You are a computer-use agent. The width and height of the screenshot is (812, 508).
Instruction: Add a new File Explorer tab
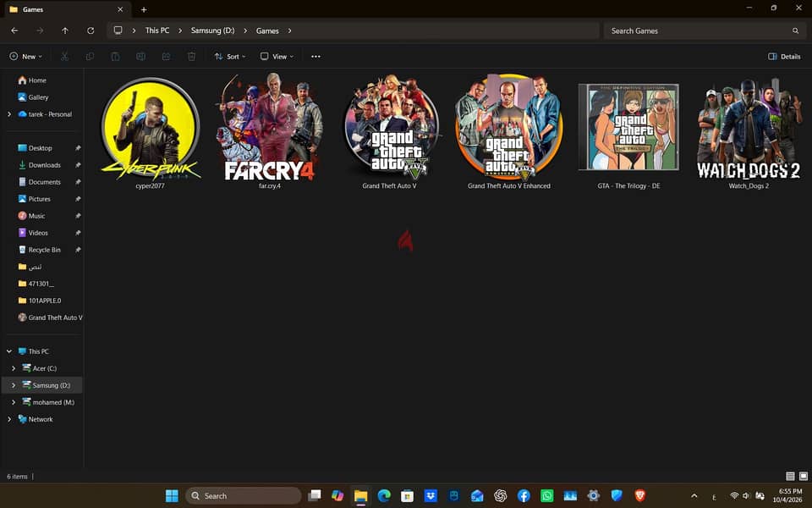click(144, 9)
